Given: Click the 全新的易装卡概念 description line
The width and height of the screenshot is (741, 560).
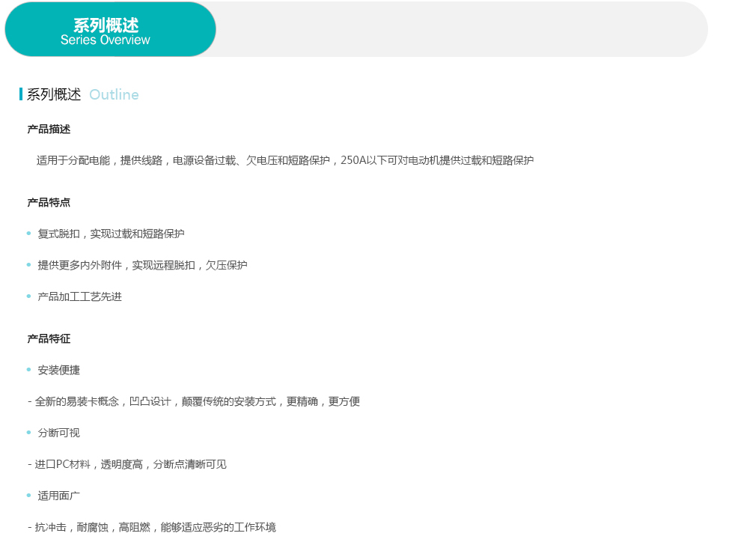Looking at the screenshot, I should 194,401.
